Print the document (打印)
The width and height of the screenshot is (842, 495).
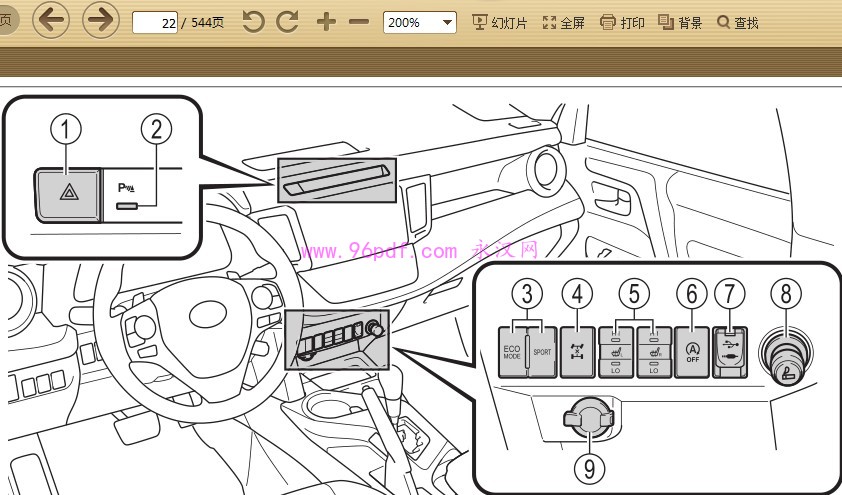click(622, 22)
